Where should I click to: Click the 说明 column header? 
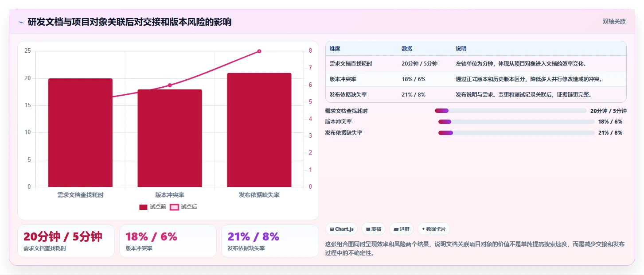click(461, 49)
